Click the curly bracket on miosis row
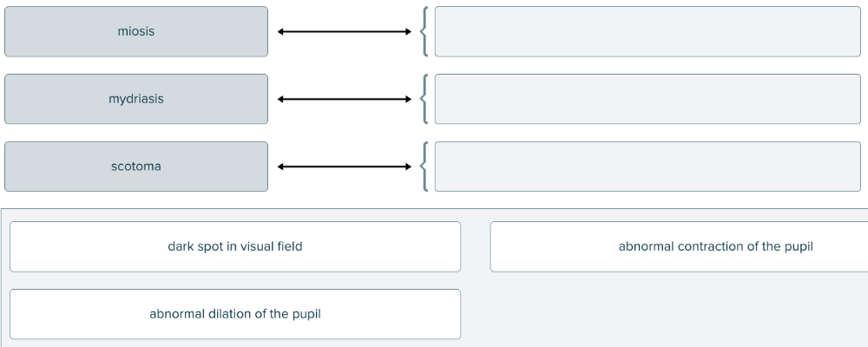The image size is (868, 347). click(x=424, y=32)
